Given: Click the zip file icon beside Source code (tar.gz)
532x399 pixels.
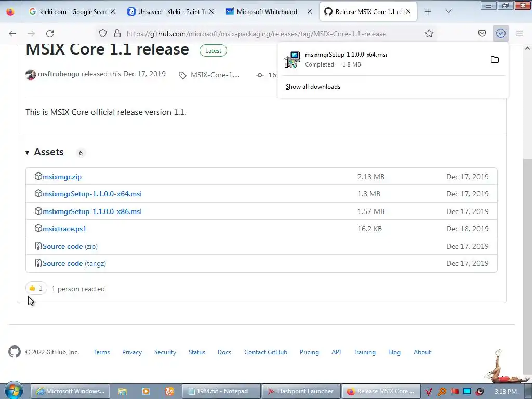Looking at the screenshot, I should tap(38, 263).
